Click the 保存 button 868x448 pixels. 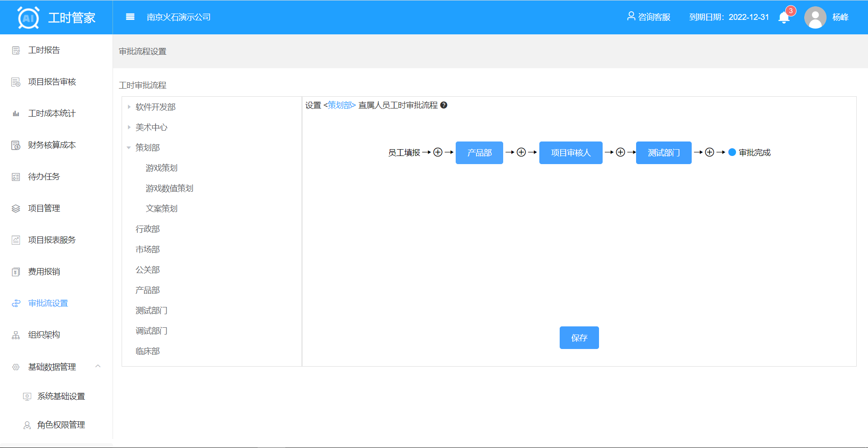click(x=579, y=338)
